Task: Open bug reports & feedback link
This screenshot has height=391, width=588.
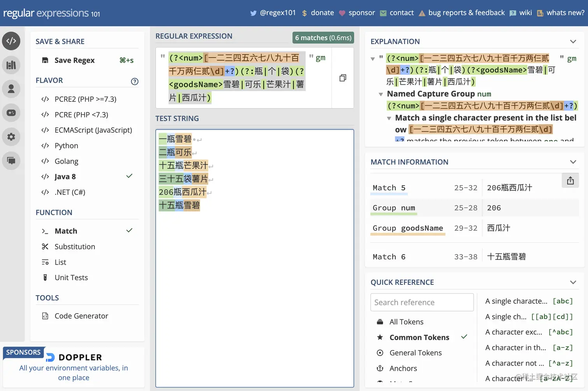Action: tap(462, 13)
